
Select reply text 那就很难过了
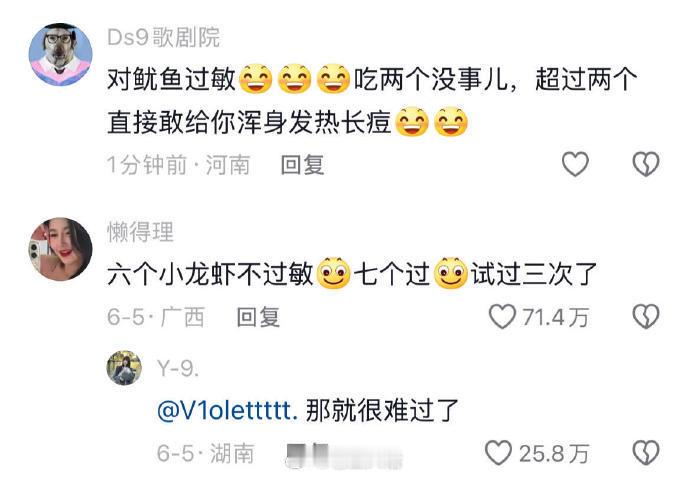382,410
